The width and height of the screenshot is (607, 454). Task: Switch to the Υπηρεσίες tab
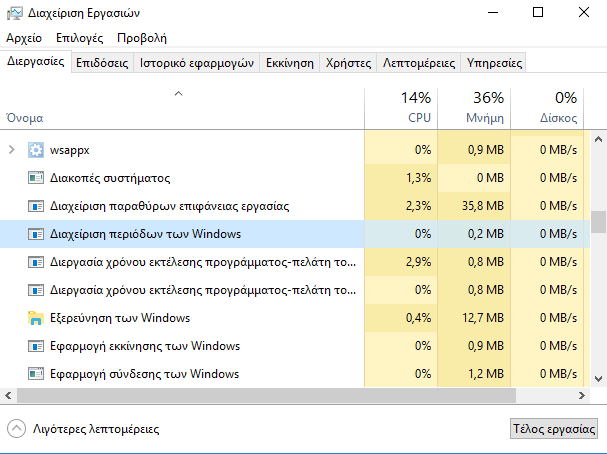[494, 63]
